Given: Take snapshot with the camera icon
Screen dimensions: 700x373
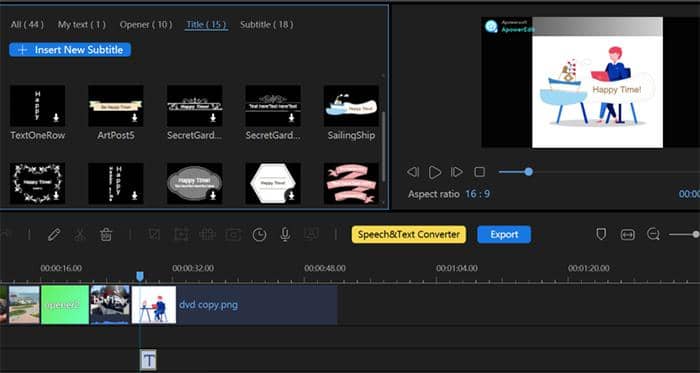Looking at the screenshot, I should 233,234.
